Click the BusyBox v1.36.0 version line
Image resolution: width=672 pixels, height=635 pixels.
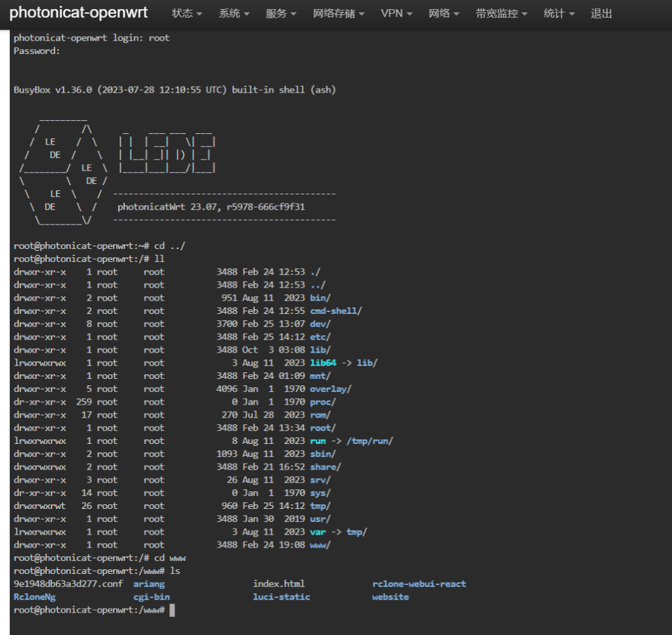(175, 90)
